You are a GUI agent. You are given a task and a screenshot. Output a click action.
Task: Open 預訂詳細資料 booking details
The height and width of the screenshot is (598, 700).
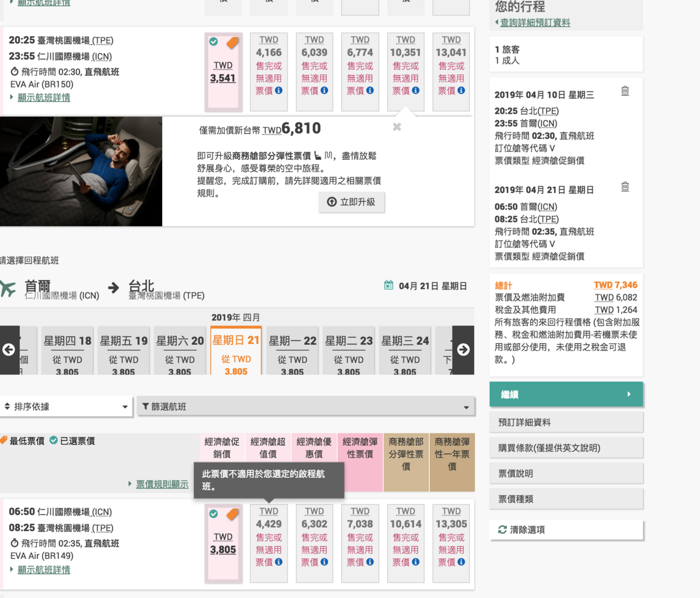coord(566,422)
